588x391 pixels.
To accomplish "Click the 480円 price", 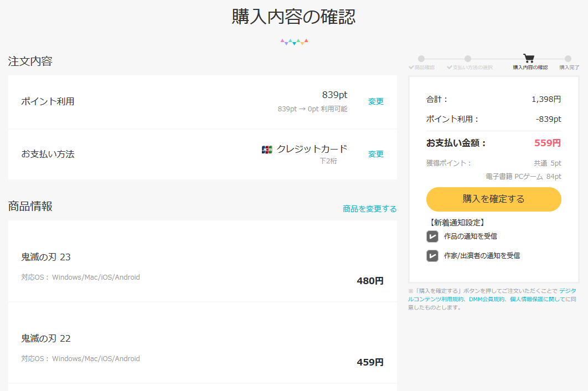I will coord(370,281).
